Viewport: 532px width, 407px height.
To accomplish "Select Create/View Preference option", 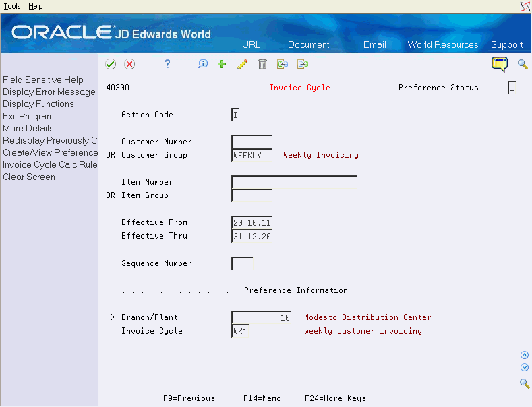I will tap(50, 152).
